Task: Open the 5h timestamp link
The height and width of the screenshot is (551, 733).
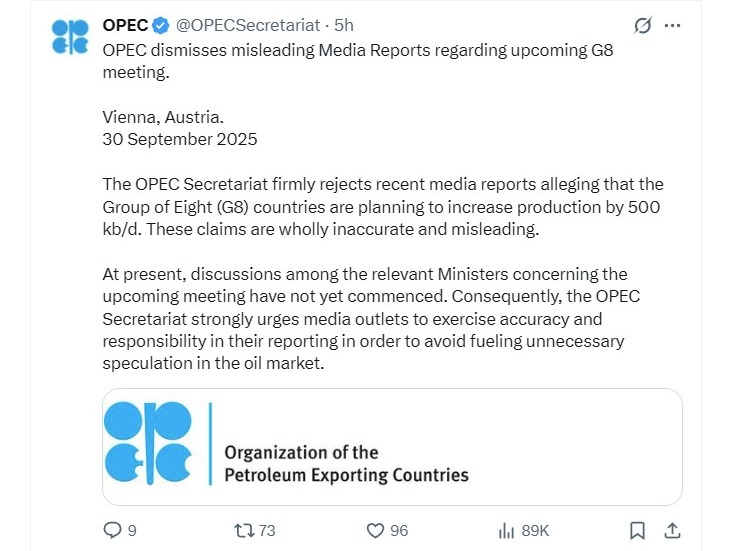Action: [343, 24]
